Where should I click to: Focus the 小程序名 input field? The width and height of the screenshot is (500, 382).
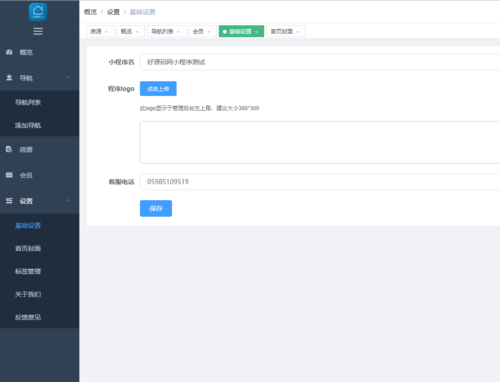[320, 62]
